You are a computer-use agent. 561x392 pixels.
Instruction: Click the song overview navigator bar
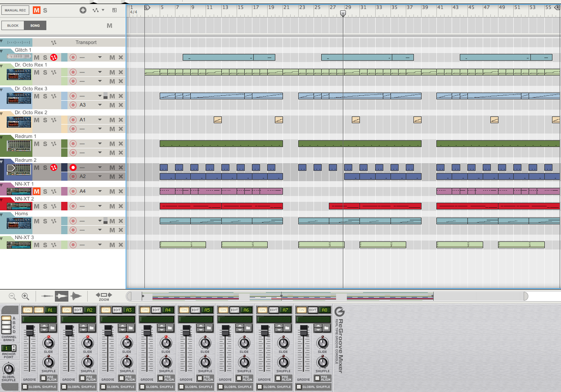click(328, 296)
